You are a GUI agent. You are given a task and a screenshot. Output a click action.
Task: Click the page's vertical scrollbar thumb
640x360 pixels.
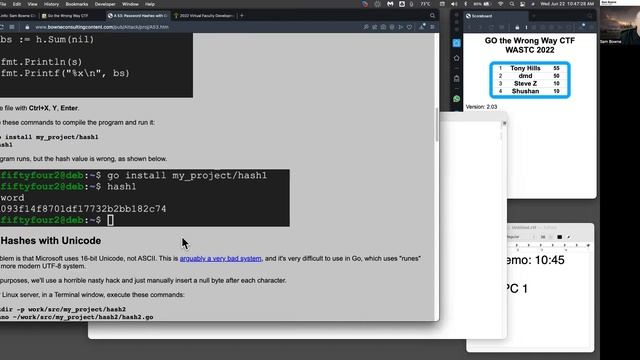[x=437, y=124]
